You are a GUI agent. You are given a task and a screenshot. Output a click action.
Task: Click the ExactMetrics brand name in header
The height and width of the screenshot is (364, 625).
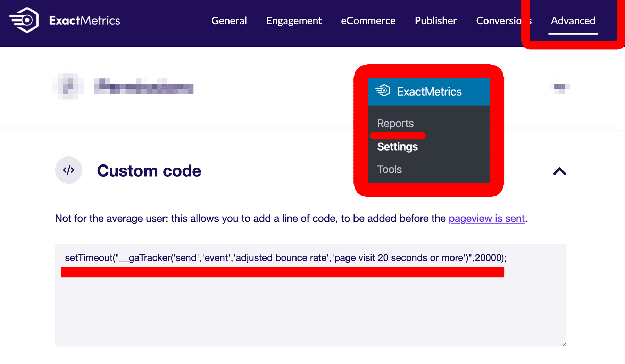pyautogui.click(x=84, y=20)
